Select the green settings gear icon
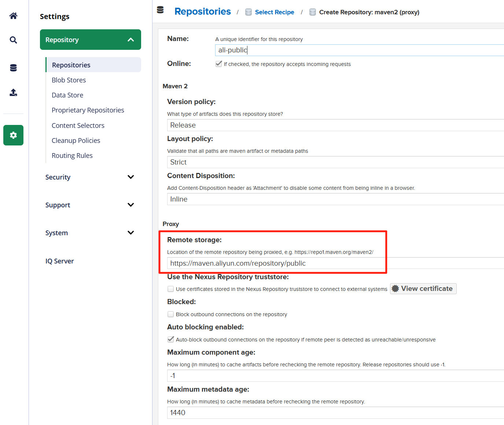 point(13,135)
